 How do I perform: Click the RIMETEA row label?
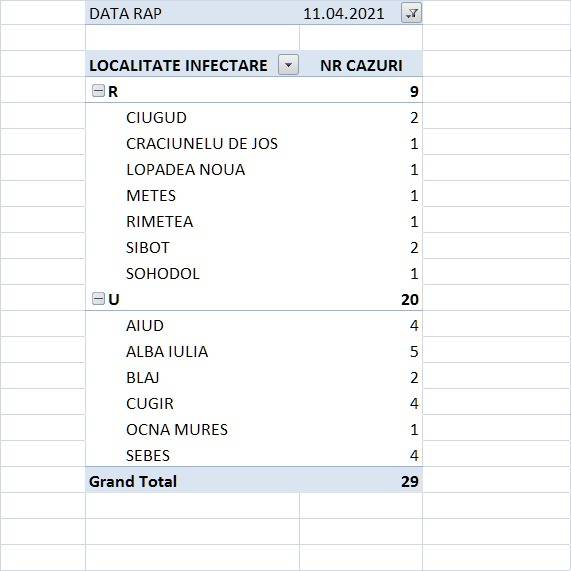click(x=160, y=222)
